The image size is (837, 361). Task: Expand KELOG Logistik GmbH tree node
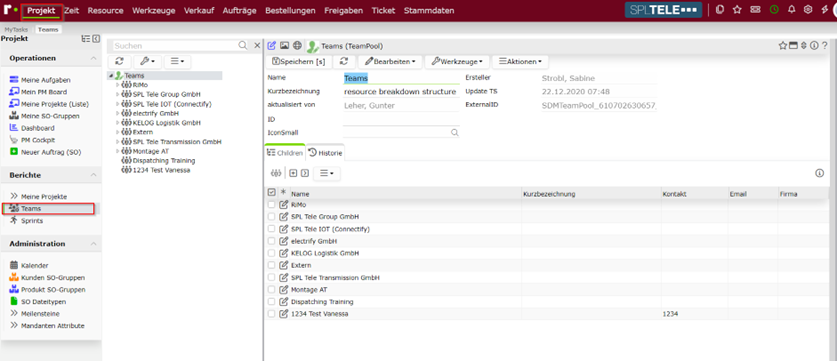(x=117, y=123)
